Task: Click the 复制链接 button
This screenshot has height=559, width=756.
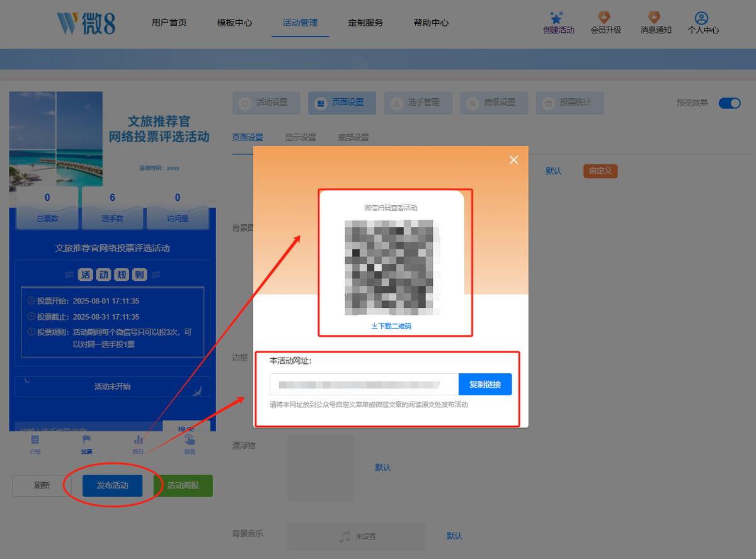Action: pyautogui.click(x=485, y=385)
